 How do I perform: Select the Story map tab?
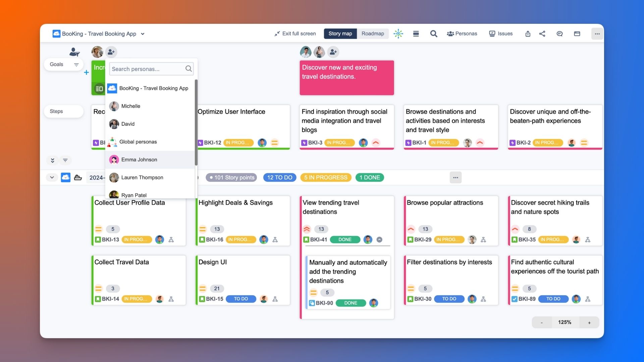point(340,34)
